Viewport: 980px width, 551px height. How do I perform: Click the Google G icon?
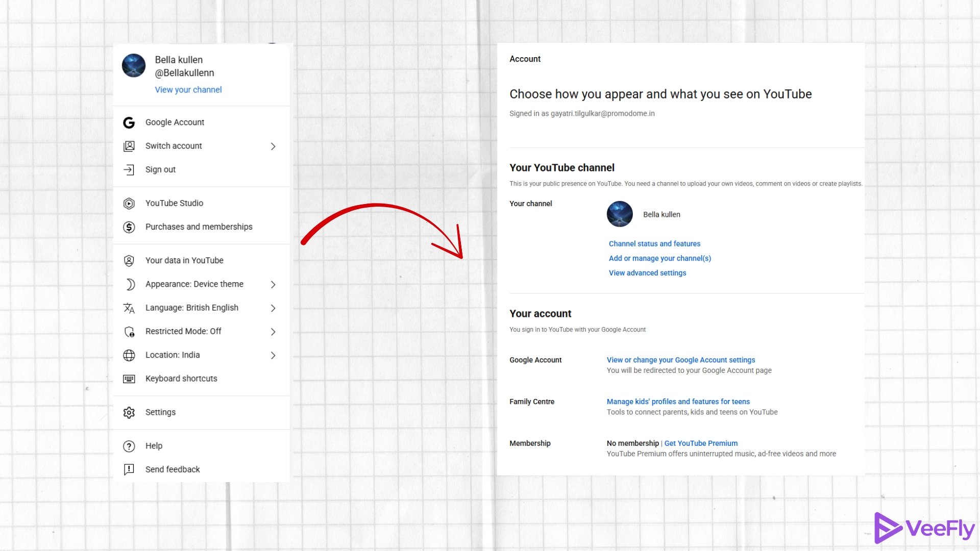coord(129,122)
